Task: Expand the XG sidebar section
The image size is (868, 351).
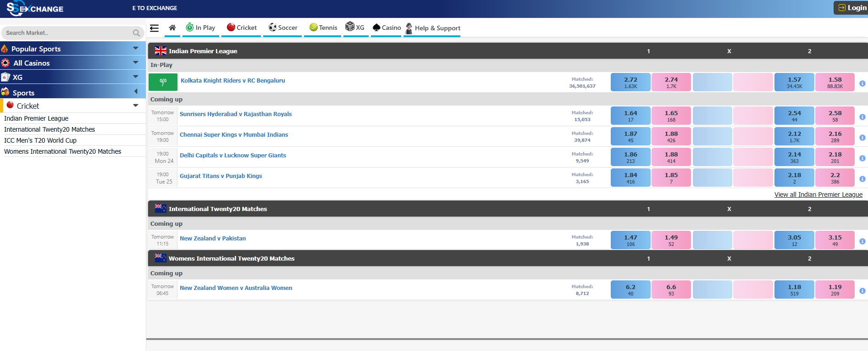Action: (x=135, y=77)
